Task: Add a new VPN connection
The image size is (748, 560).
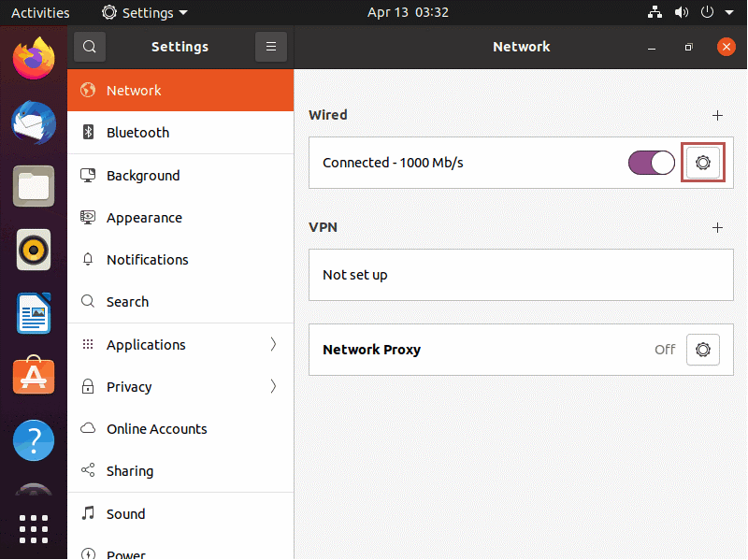Action: click(x=717, y=227)
